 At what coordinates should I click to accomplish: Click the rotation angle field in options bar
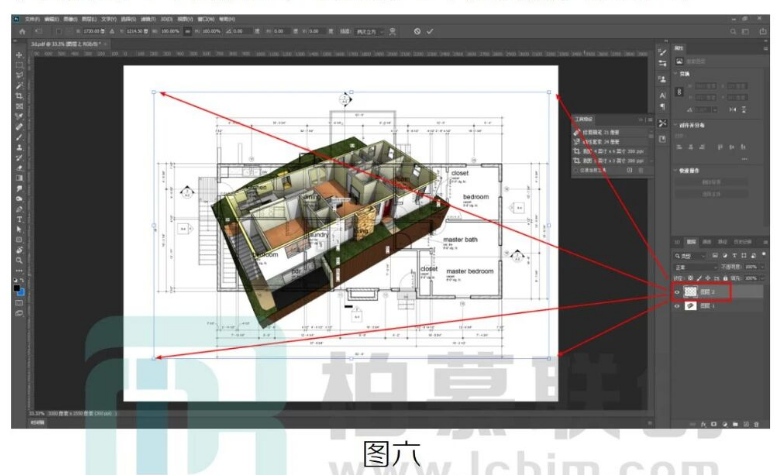point(241,31)
